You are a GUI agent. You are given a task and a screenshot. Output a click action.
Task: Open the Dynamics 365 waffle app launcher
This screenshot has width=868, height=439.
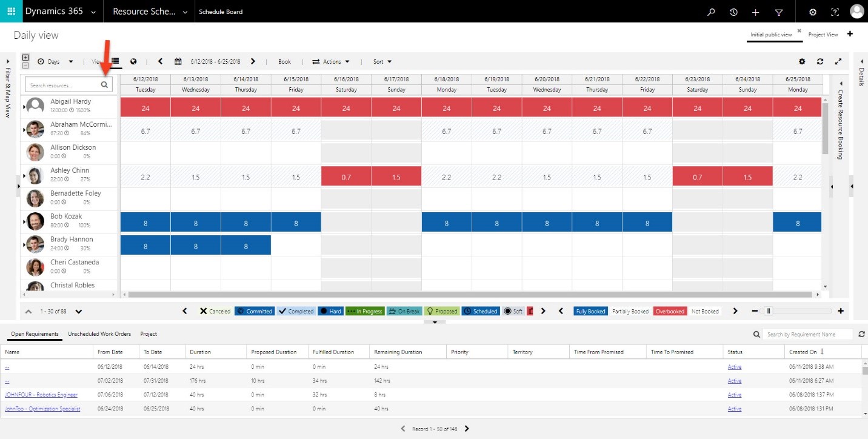tap(11, 11)
